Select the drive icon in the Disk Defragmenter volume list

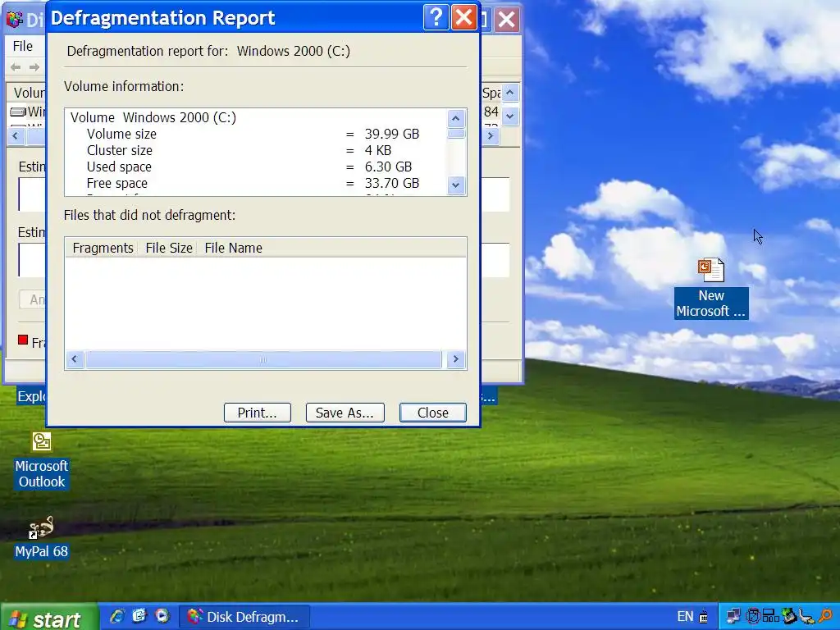18,112
